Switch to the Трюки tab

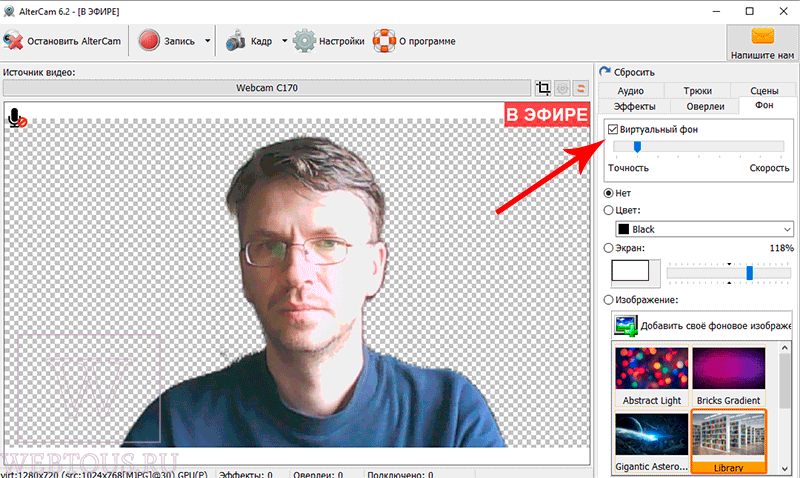click(697, 91)
